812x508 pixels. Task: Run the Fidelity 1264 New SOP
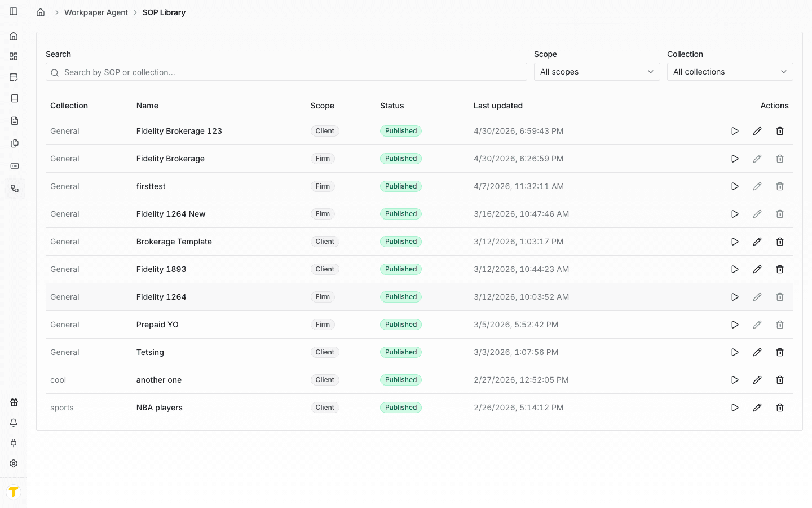[x=735, y=214]
